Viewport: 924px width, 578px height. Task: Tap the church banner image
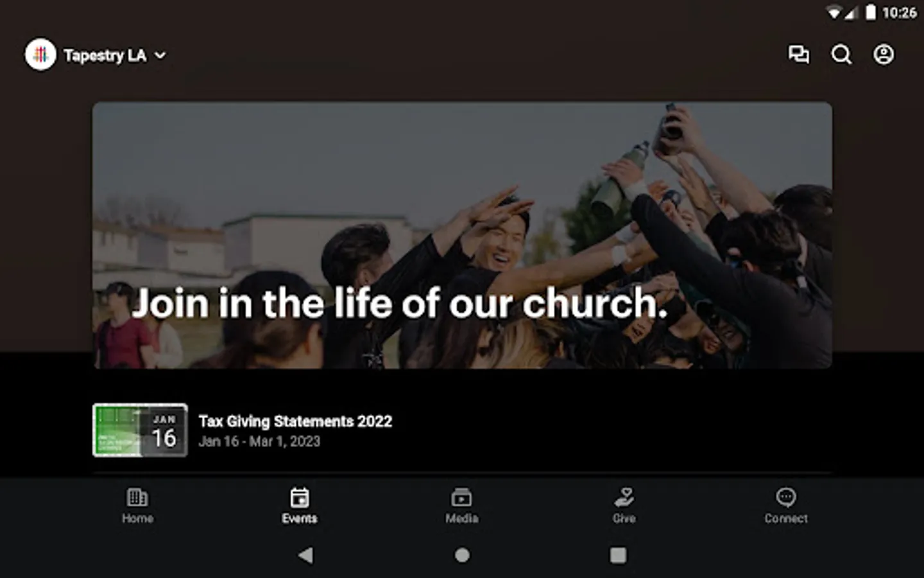pyautogui.click(x=462, y=235)
